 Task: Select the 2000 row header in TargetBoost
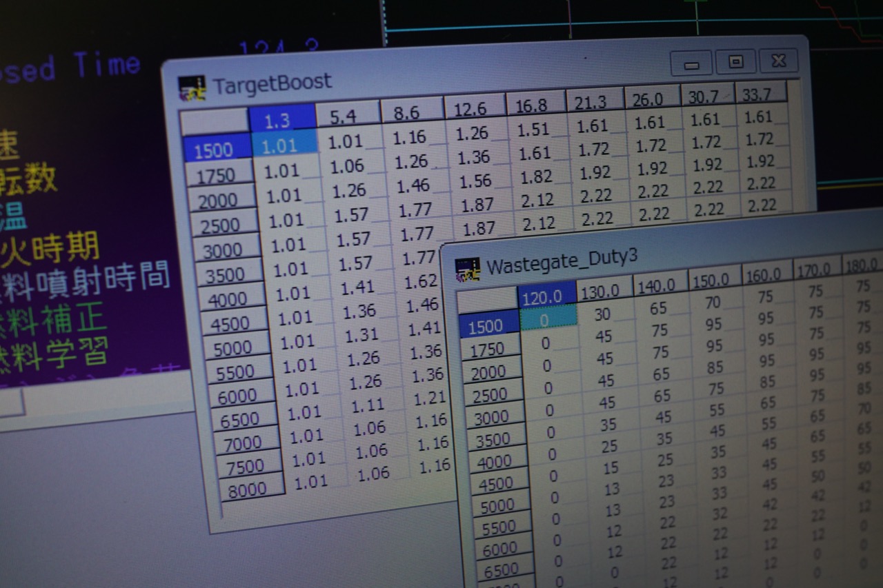(x=221, y=200)
